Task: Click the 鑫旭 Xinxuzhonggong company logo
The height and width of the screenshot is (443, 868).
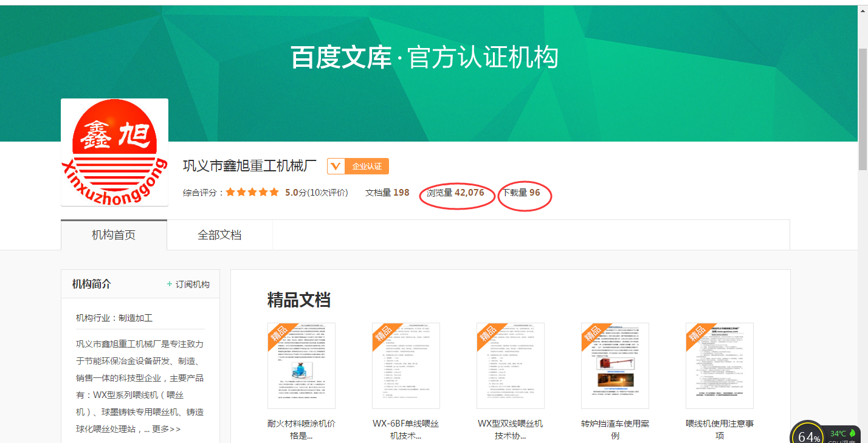Action: [x=114, y=152]
